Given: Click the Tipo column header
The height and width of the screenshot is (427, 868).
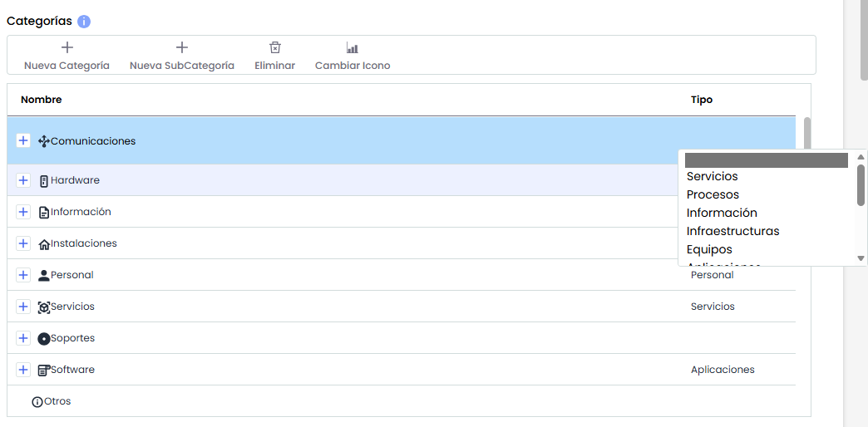Looking at the screenshot, I should (702, 100).
